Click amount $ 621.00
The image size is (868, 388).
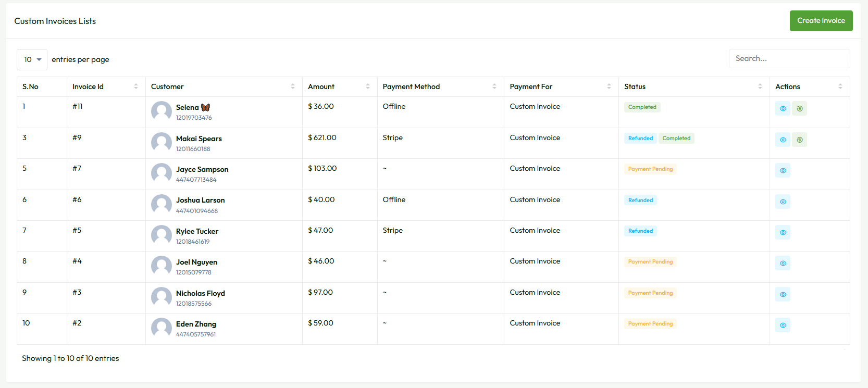(x=322, y=137)
